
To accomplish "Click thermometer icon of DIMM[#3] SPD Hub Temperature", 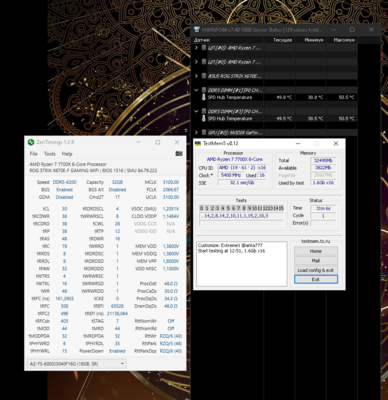I will pyautogui.click(x=204, y=118).
